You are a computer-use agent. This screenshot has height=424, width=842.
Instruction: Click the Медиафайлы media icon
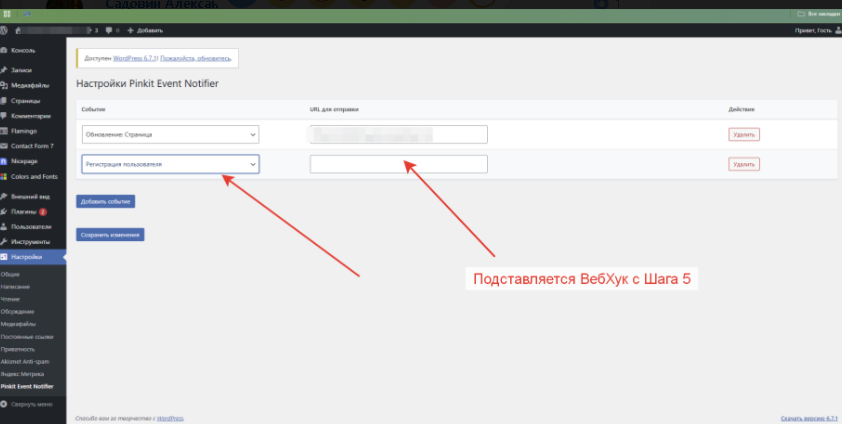4,85
